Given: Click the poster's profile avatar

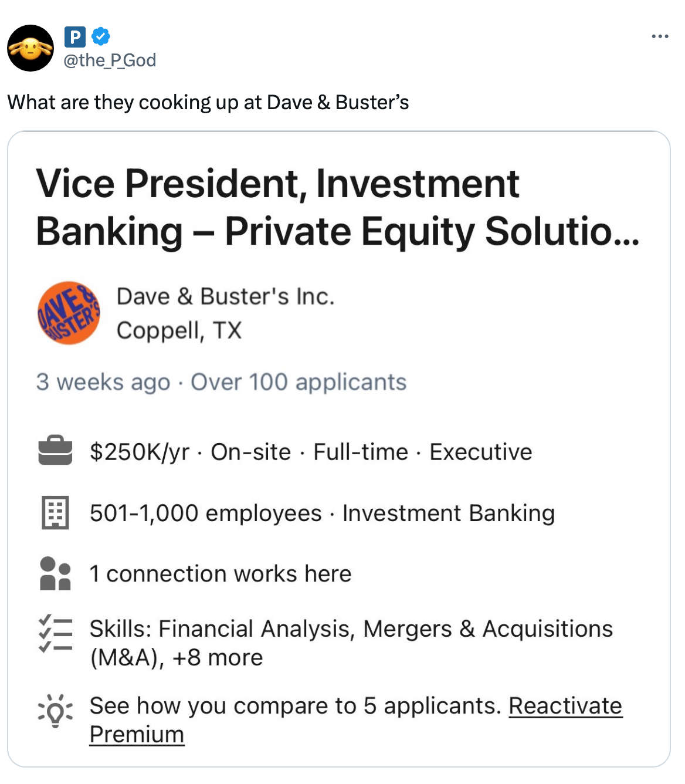Looking at the screenshot, I should point(30,48).
